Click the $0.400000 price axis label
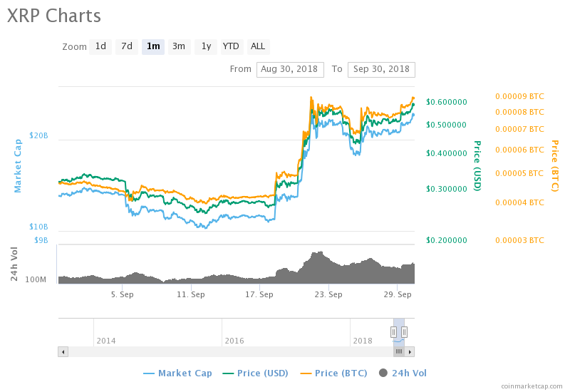 (x=447, y=153)
